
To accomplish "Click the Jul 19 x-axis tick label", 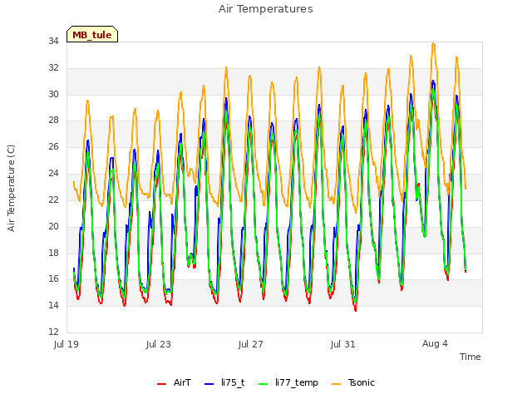I will pos(66,344).
